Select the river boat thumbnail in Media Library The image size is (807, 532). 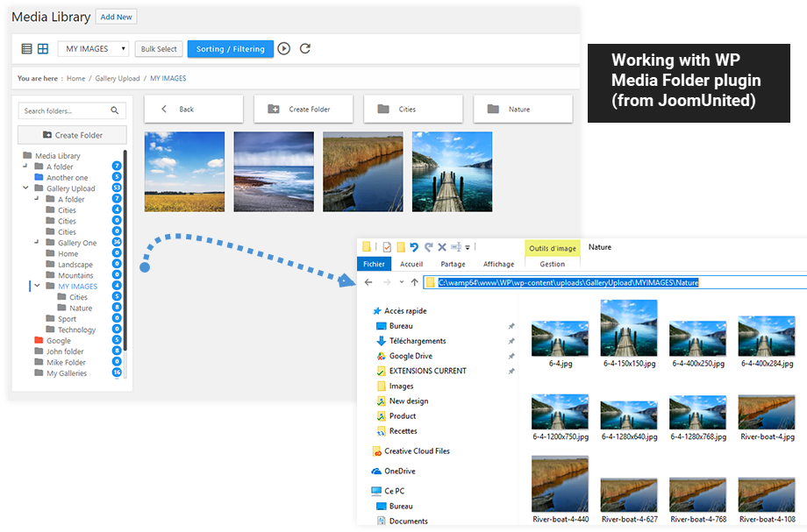tap(363, 172)
